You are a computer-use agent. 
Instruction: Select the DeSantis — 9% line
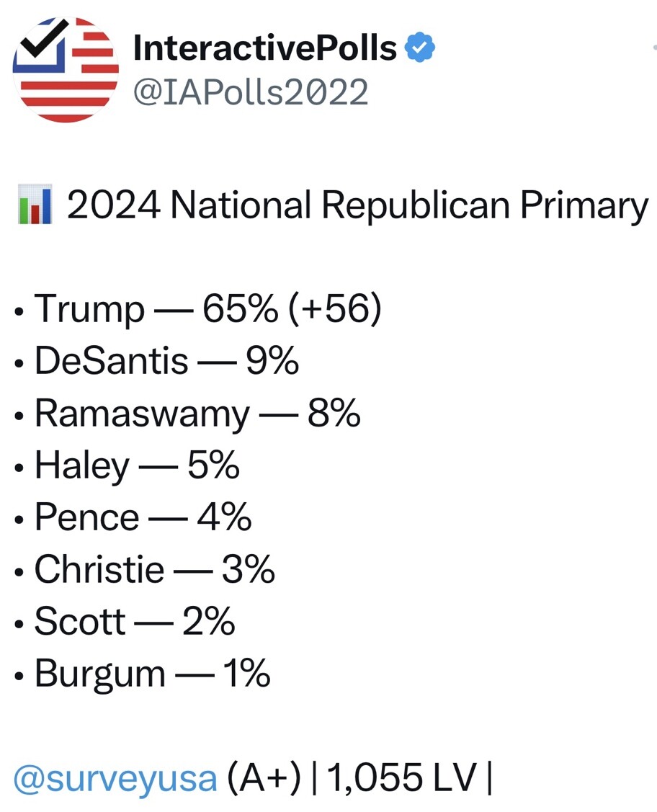157,360
